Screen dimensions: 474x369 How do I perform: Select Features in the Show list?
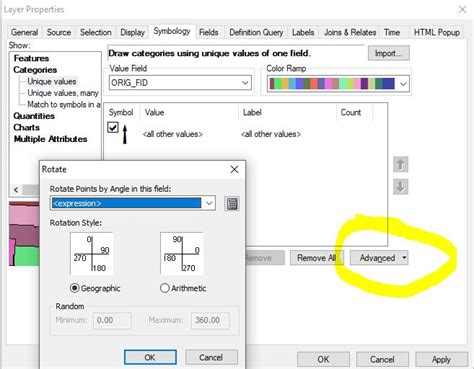click(x=31, y=58)
